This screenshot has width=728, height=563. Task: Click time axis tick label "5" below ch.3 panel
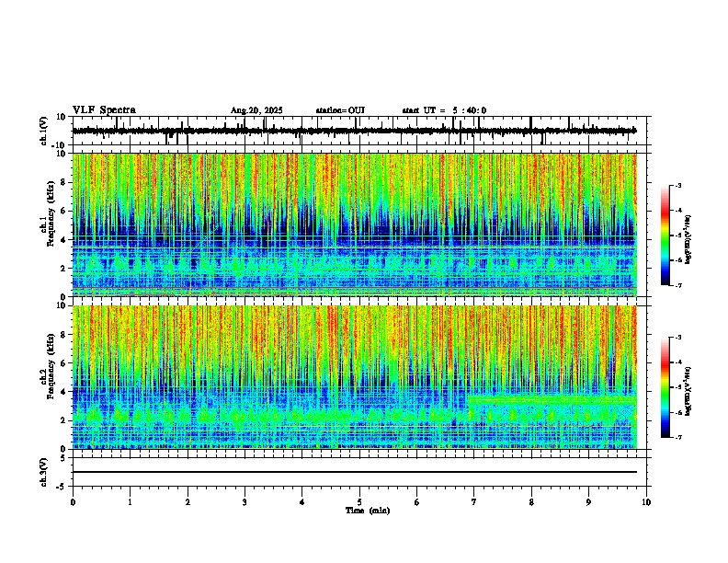click(x=359, y=502)
